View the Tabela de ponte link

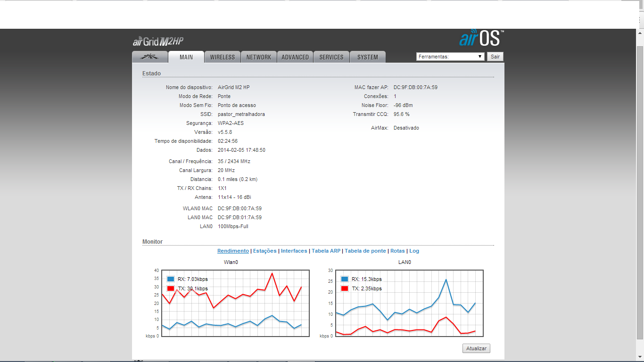click(365, 251)
